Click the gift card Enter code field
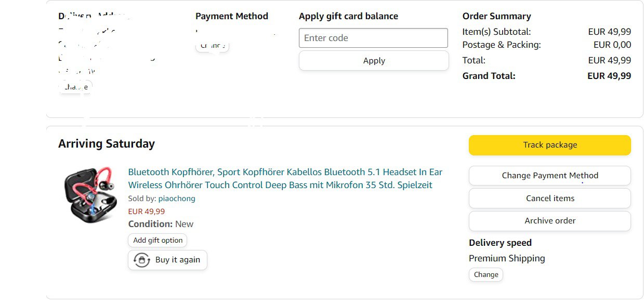Image resolution: width=644 pixels, height=304 pixels. [x=373, y=38]
